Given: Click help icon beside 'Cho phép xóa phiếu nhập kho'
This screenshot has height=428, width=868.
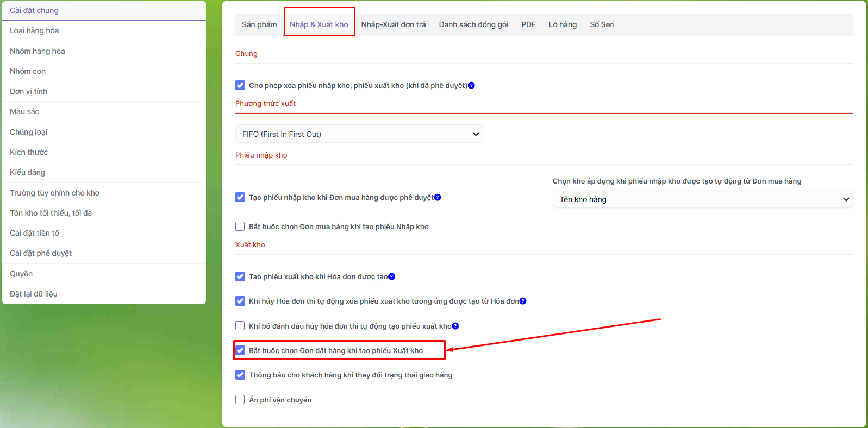Looking at the screenshot, I should click(471, 85).
